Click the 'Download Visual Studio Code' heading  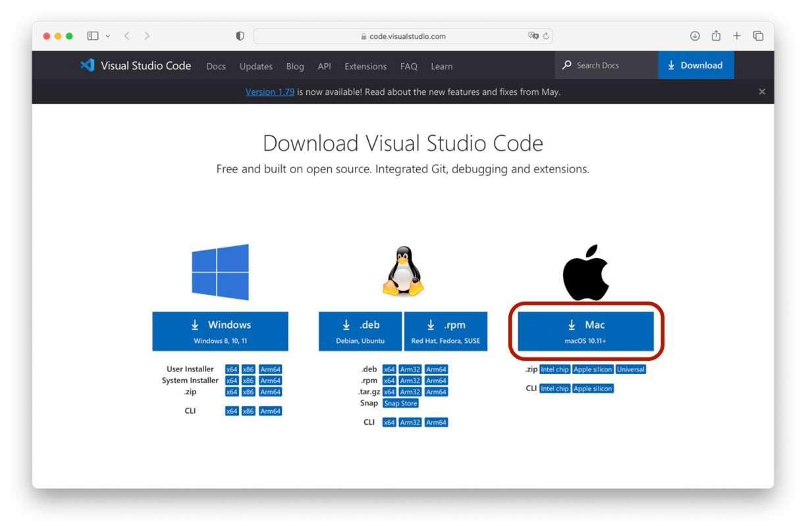(403, 143)
